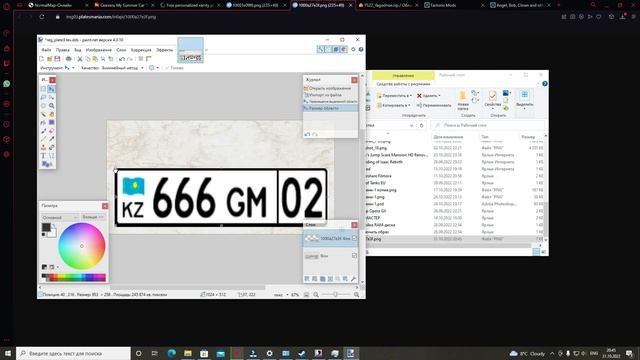
Task: Click Новая папка in Explorer ribbon
Action: coord(463,100)
